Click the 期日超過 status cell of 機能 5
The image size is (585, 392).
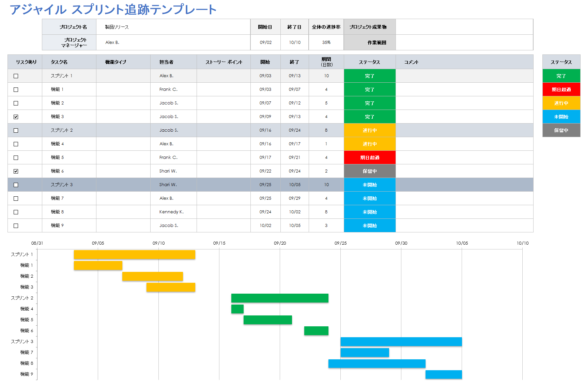pos(370,158)
